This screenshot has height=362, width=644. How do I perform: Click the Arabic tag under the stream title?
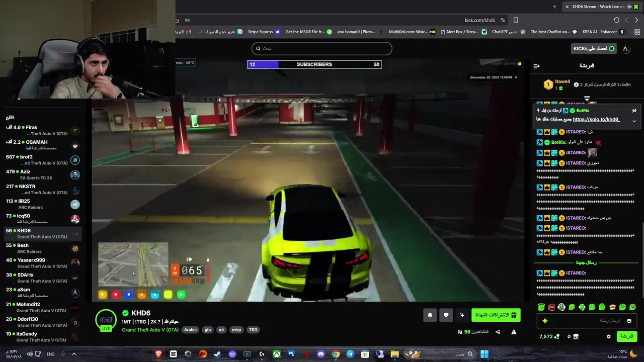click(x=190, y=330)
